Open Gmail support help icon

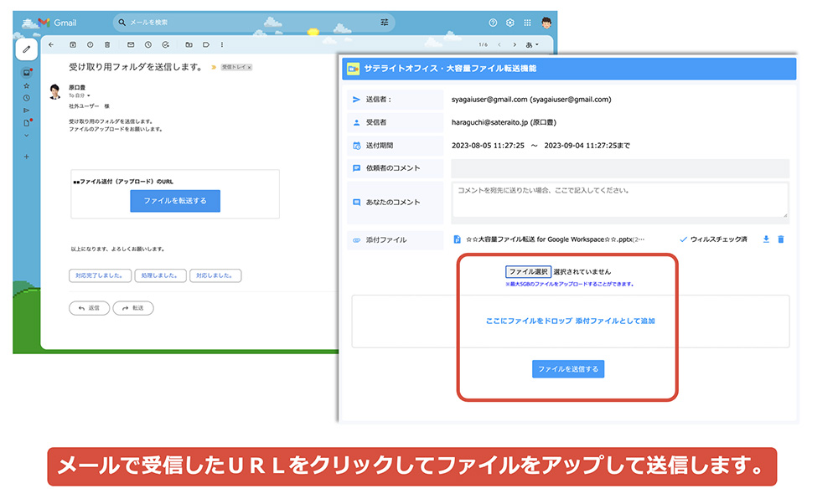pyautogui.click(x=493, y=23)
